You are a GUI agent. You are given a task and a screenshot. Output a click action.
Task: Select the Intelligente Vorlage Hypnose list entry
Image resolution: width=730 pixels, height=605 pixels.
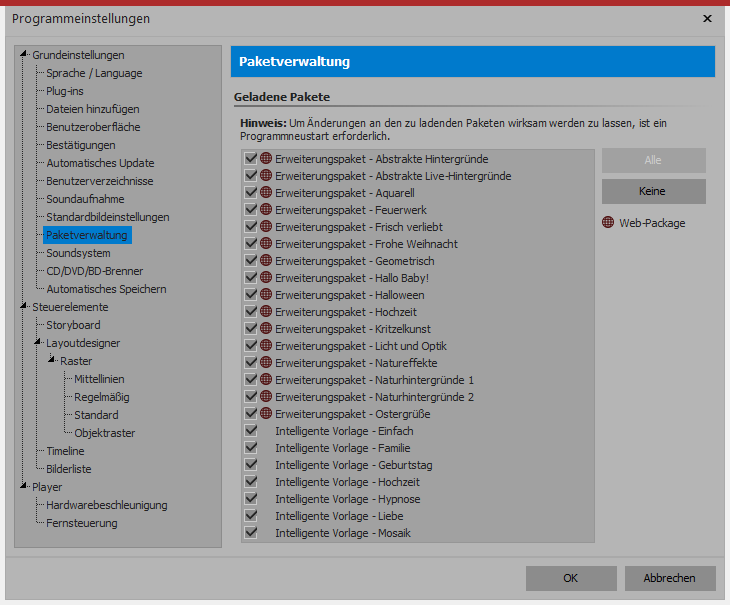tap(347, 499)
